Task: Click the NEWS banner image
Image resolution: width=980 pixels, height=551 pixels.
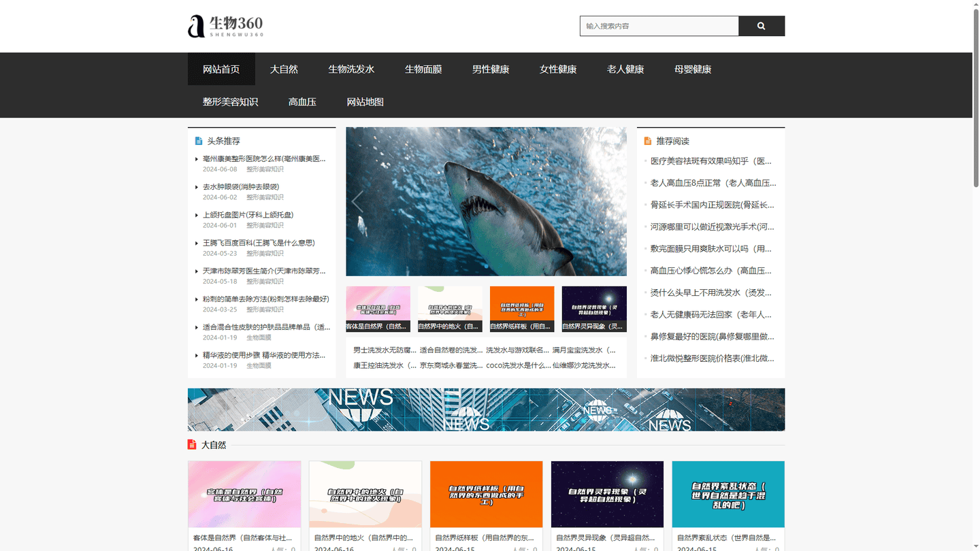Action: 486,410
